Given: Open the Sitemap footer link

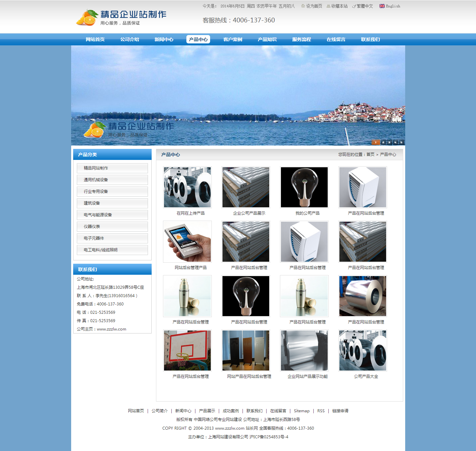Looking at the screenshot, I should 302,411.
